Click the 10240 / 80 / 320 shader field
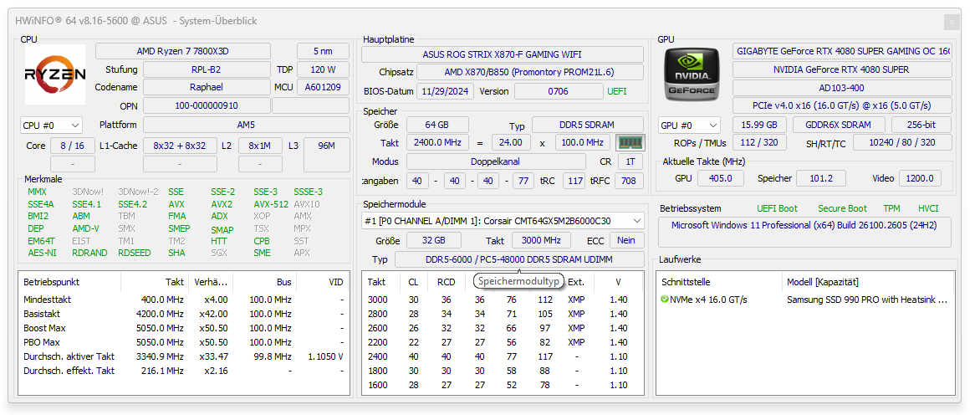This screenshot has height=415, width=980. coord(902,142)
